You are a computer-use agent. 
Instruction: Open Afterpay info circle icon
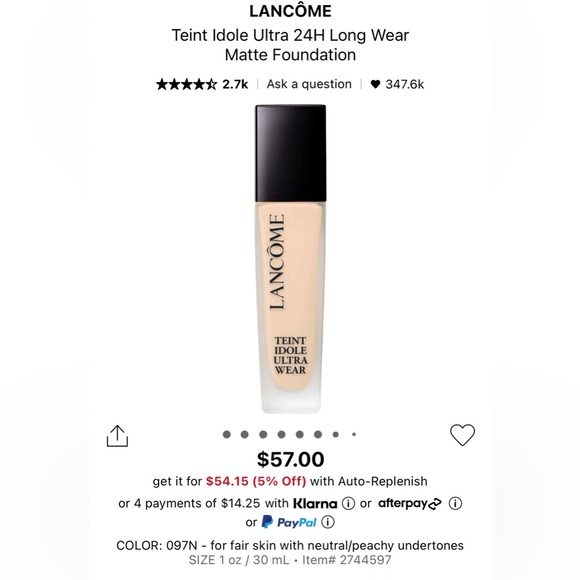[455, 503]
